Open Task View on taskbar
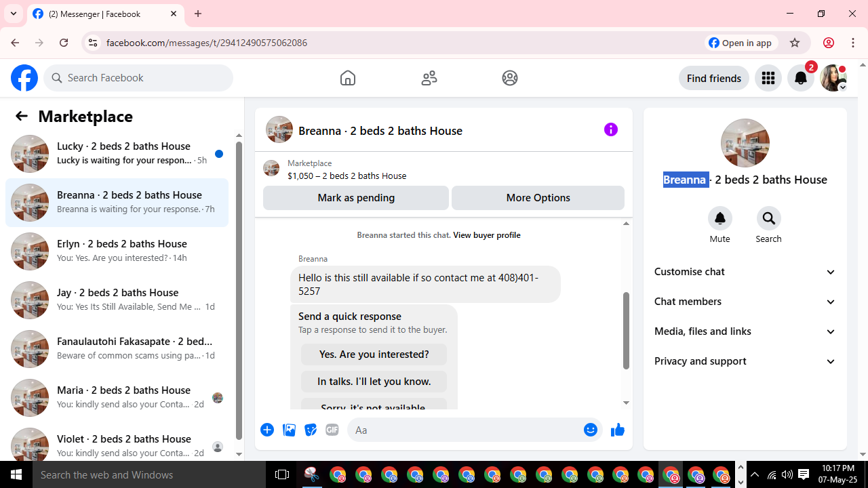Screen dimensions: 868x488 [x=282, y=474]
